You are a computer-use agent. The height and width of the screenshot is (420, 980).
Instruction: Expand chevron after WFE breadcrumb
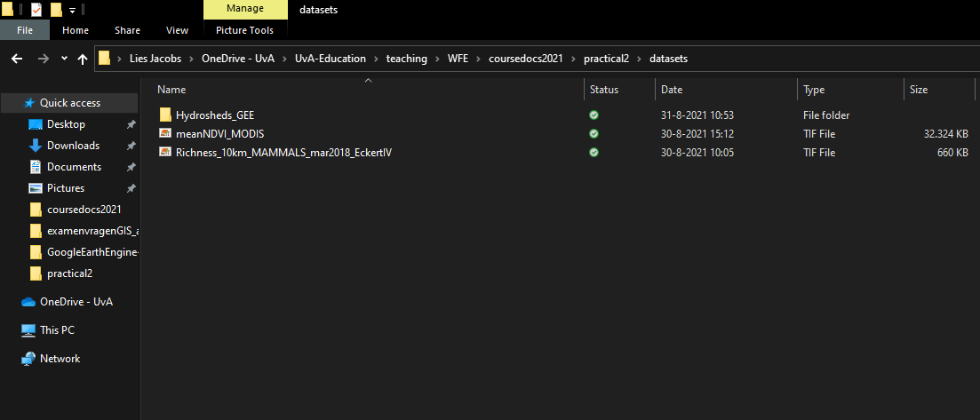coord(481,59)
